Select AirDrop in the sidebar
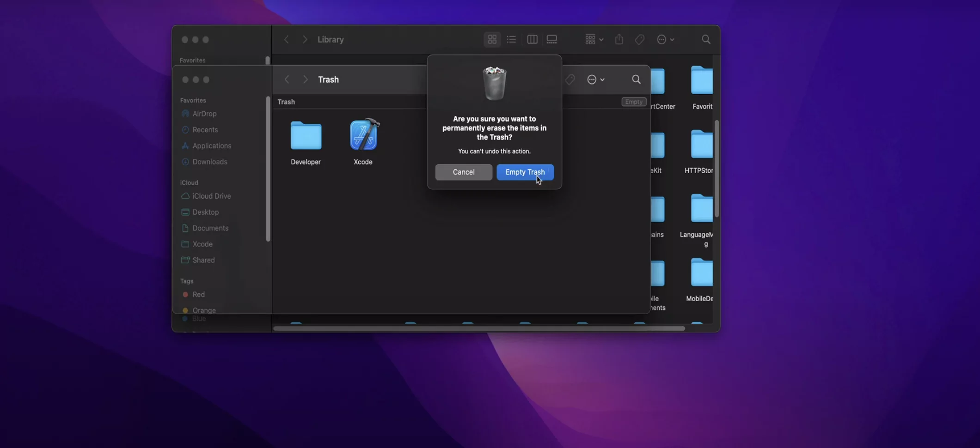Viewport: 980px width, 448px height. pos(204,114)
